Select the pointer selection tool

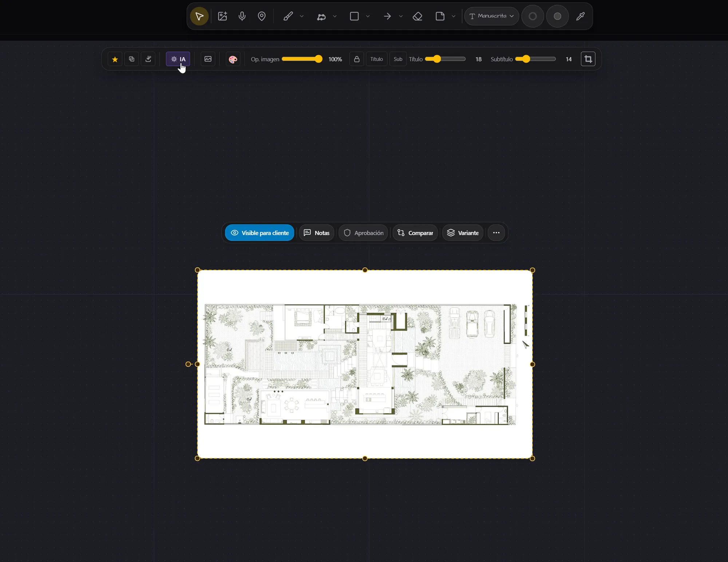199,16
